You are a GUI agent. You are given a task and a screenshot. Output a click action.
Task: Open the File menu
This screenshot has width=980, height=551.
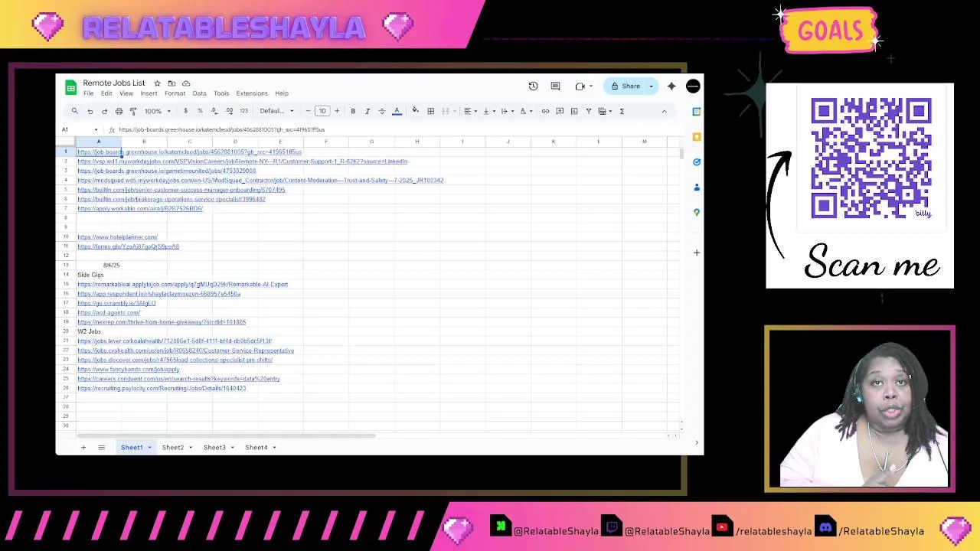tap(89, 93)
